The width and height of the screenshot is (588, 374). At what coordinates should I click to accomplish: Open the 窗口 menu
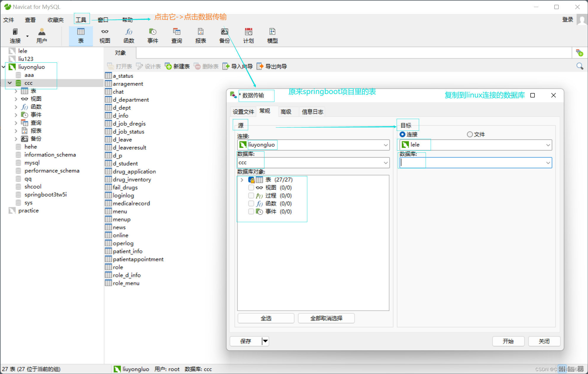[x=102, y=20]
